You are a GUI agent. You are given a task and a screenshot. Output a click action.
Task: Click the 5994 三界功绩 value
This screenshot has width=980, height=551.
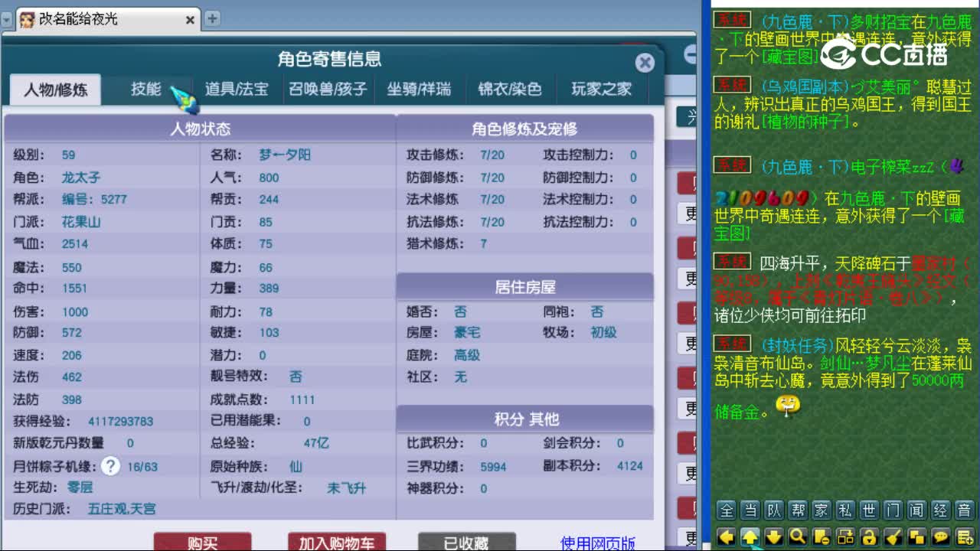494,466
